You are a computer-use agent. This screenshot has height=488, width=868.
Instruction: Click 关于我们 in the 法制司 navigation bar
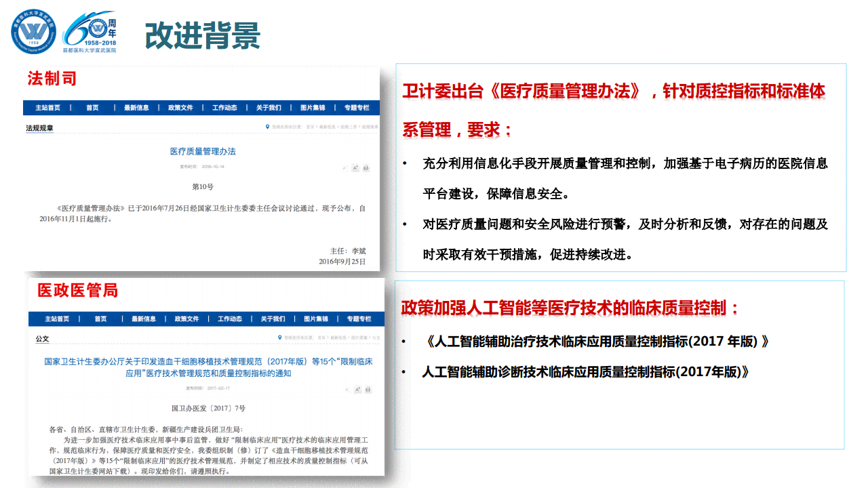coord(269,108)
